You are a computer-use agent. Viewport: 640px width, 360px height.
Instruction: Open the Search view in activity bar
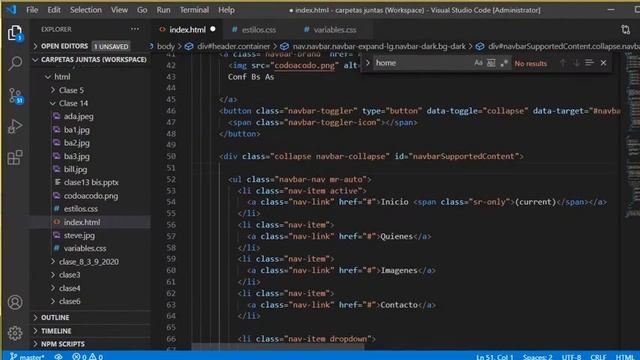15,63
